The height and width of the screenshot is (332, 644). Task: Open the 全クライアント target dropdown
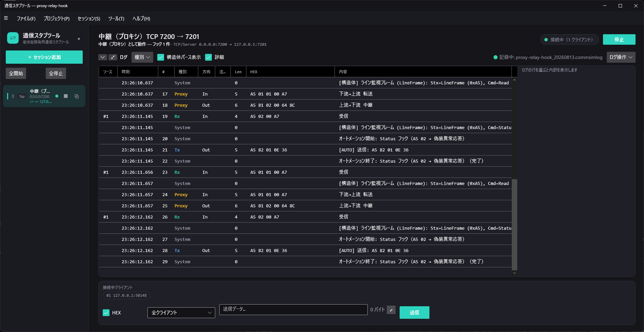coord(181,313)
